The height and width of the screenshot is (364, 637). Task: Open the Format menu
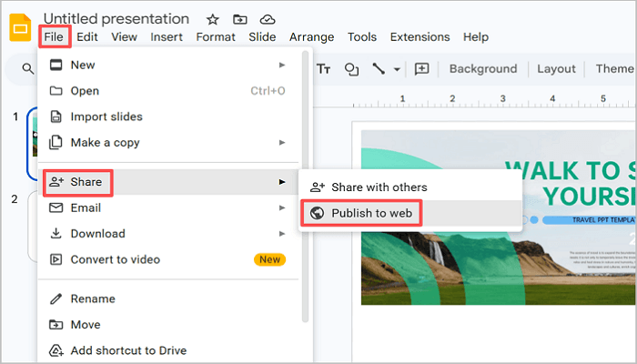click(216, 37)
